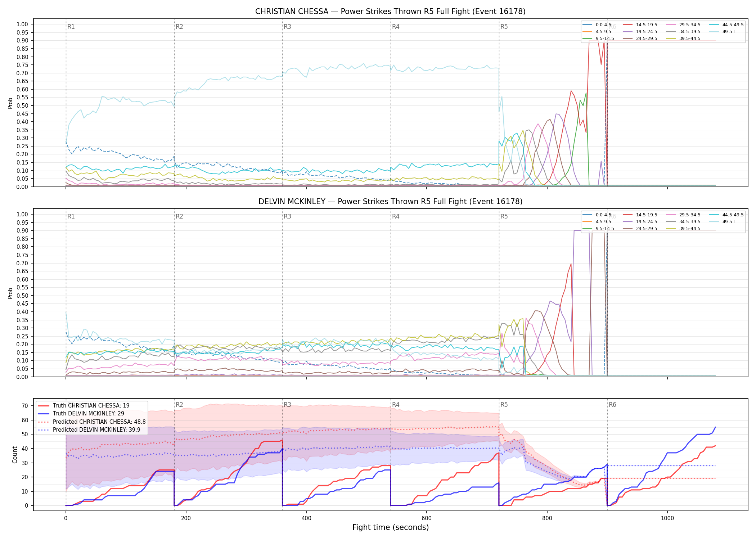756x540 pixels.
Task: Click the R6 round label in Count chart
Action: pos(612,405)
